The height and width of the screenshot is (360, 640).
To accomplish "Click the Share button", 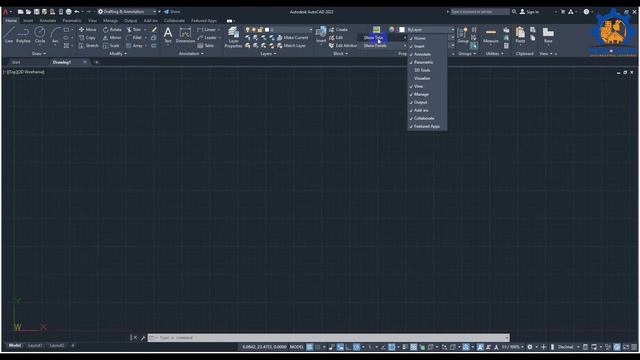I will point(172,12).
